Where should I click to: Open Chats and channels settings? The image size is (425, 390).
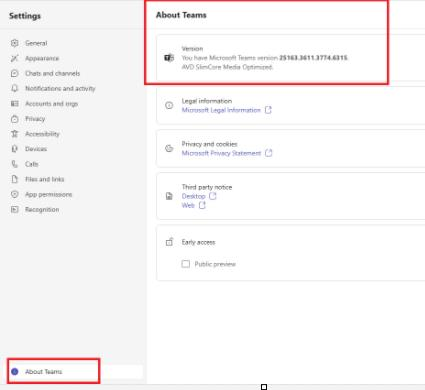coord(53,73)
